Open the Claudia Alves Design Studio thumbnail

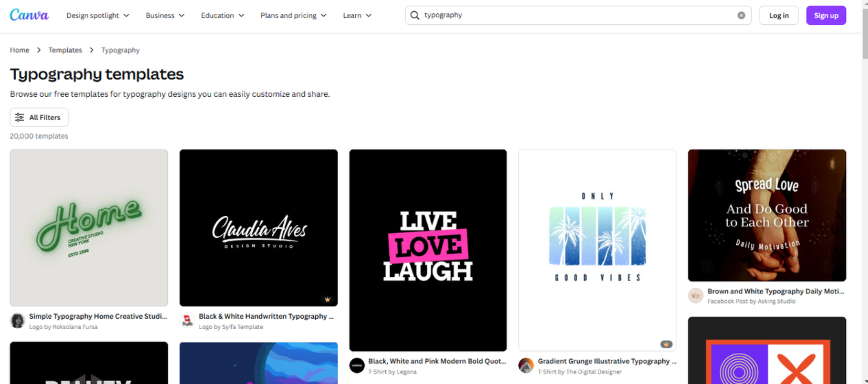259,228
